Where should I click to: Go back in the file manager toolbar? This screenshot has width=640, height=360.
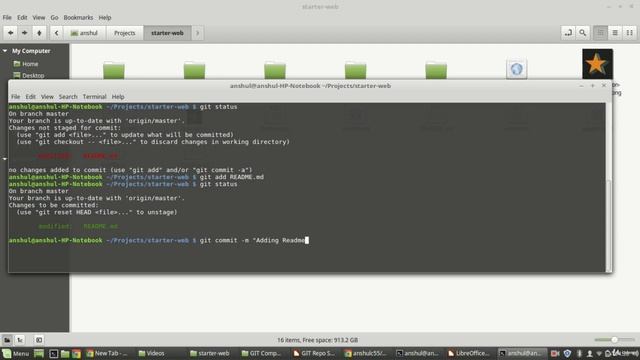tap(10, 33)
